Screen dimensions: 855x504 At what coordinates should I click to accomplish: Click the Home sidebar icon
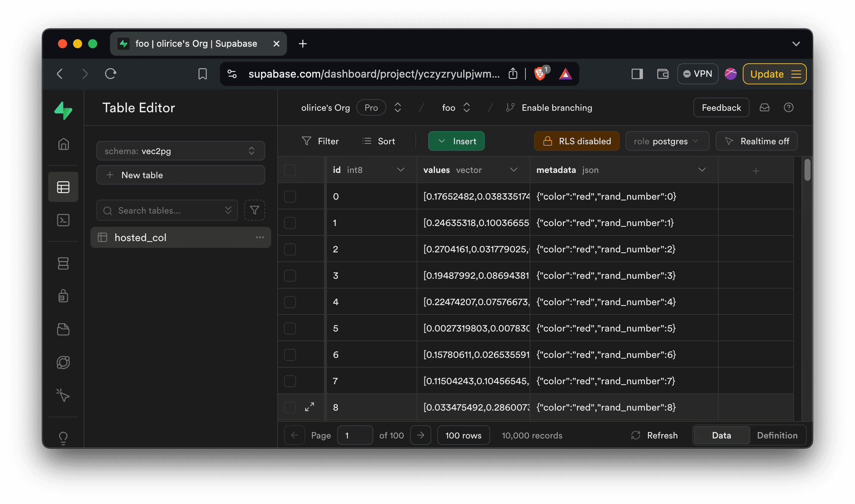click(x=63, y=144)
